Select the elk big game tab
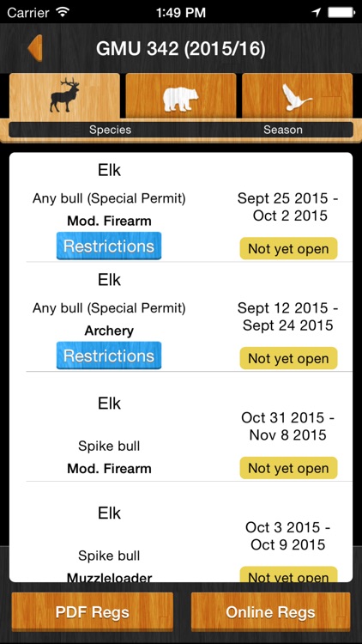The width and height of the screenshot is (362, 644). pos(64,96)
